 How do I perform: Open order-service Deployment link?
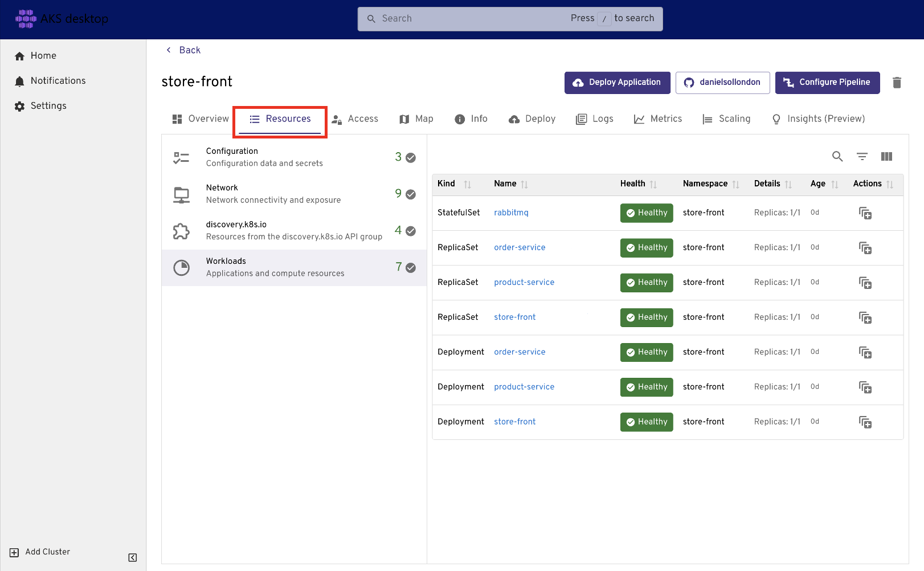[x=520, y=352]
